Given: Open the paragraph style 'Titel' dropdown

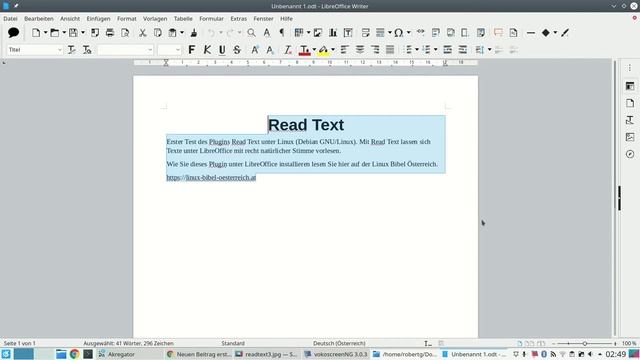Looking at the screenshot, I should pos(60,50).
